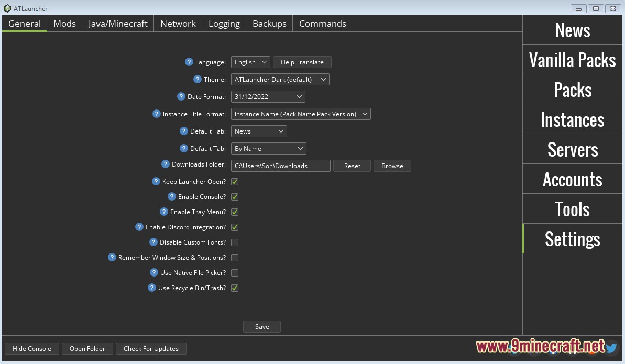Click the help icon for Enable Tray Menu
Viewport: 625px width, 364px height.
(x=164, y=212)
